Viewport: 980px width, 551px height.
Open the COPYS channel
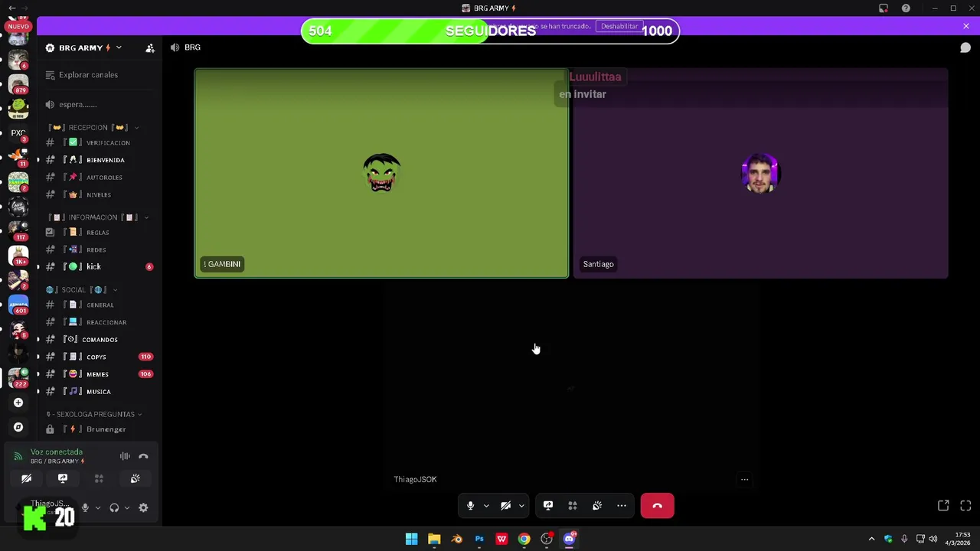(99, 357)
